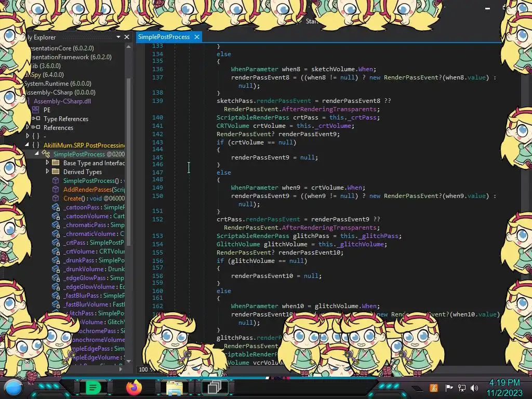Open the green notes app on taskbar
532x399 pixels.
coord(93,388)
